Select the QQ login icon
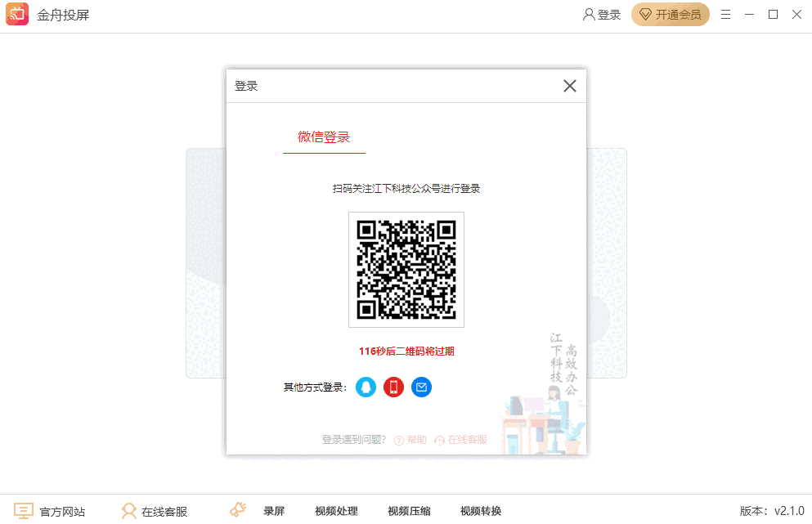This screenshot has height=524, width=812. coord(366,387)
